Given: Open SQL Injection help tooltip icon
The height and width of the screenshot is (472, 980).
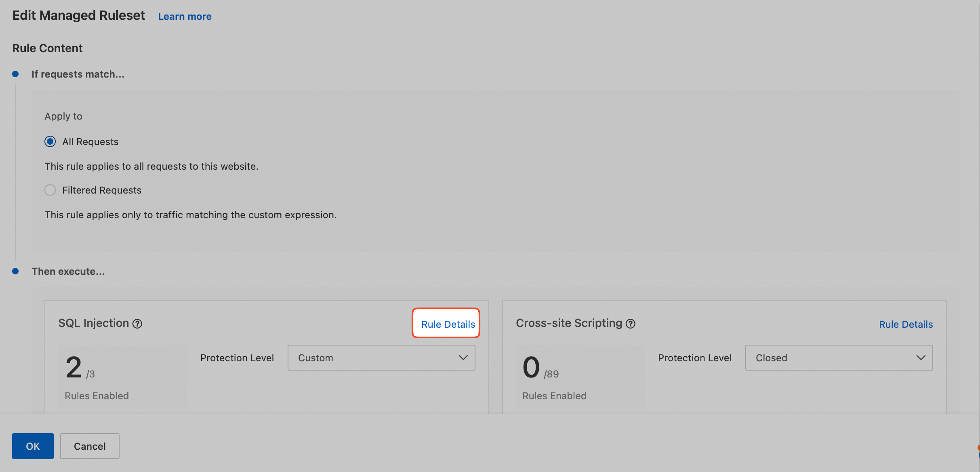Looking at the screenshot, I should (137, 324).
